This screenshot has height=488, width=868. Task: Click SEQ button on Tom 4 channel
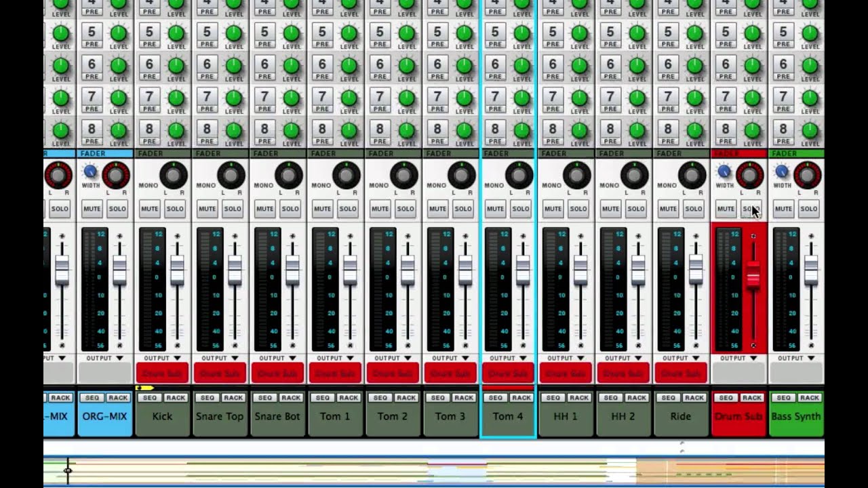click(x=495, y=398)
